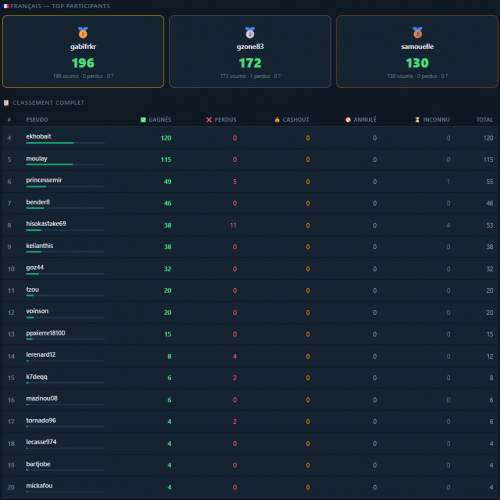Click the princessemir progress bar
Image resolution: width=500 pixels, height=500 pixels.
tap(65, 187)
